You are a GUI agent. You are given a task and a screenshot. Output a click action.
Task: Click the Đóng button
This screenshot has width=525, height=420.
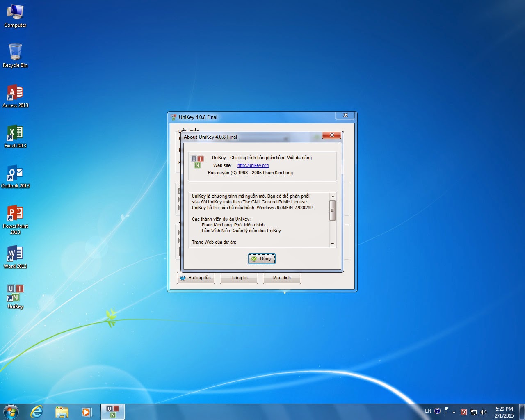click(262, 258)
